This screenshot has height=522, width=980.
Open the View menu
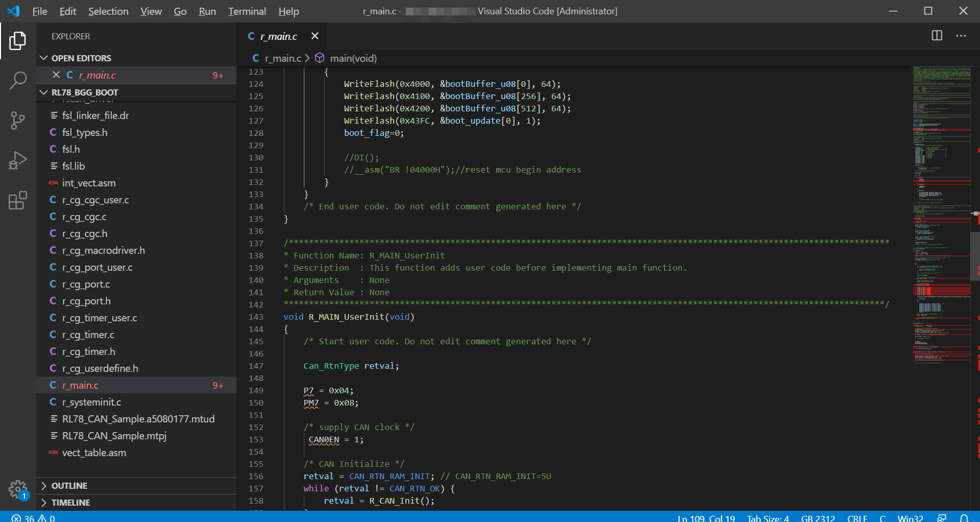click(x=151, y=11)
